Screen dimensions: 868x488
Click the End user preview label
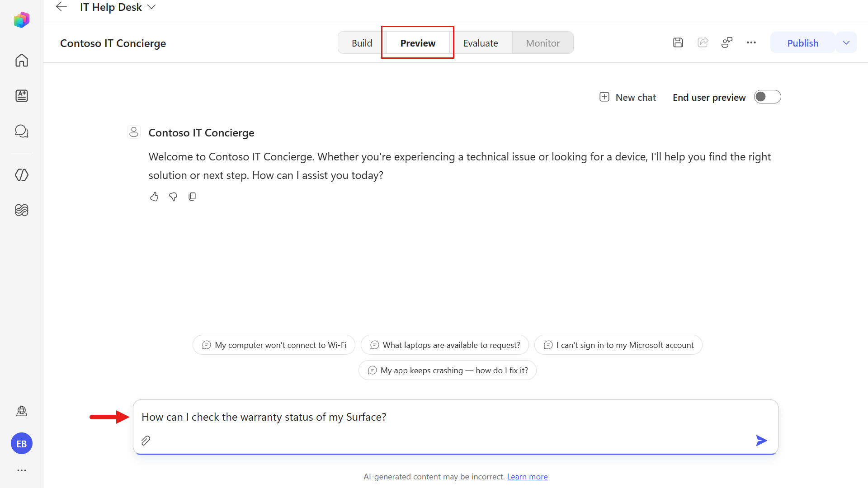pyautogui.click(x=709, y=97)
